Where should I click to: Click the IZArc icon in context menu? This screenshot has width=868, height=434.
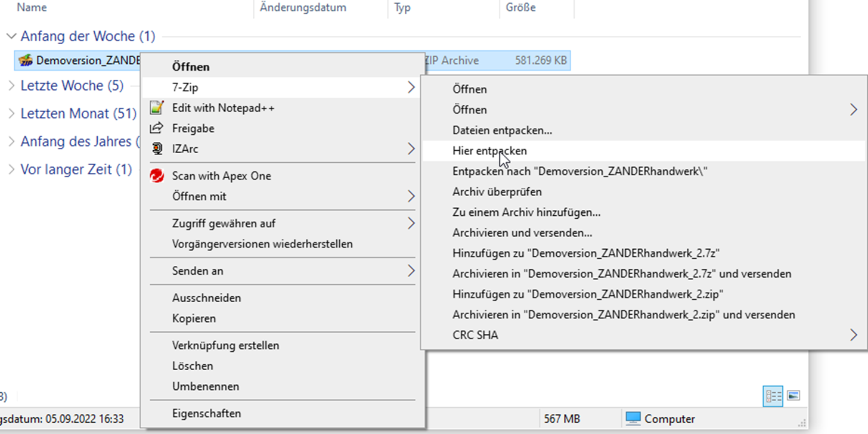tap(157, 149)
